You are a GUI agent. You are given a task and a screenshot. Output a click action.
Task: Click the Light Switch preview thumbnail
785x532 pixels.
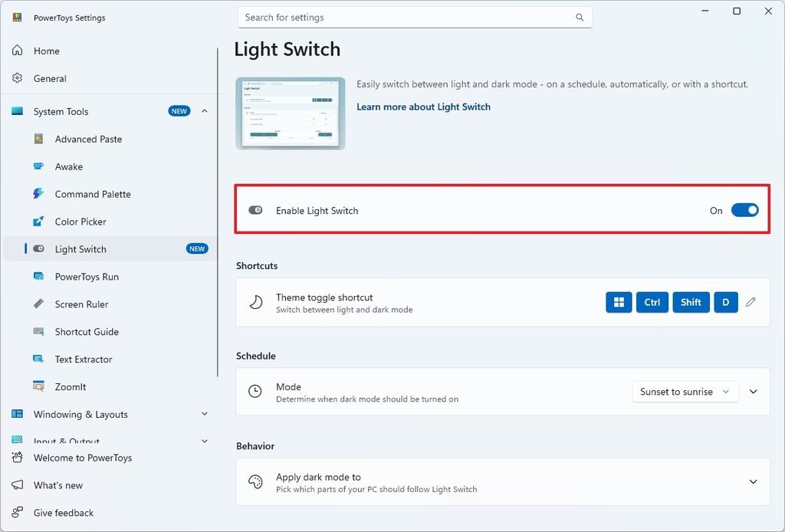[x=291, y=113]
